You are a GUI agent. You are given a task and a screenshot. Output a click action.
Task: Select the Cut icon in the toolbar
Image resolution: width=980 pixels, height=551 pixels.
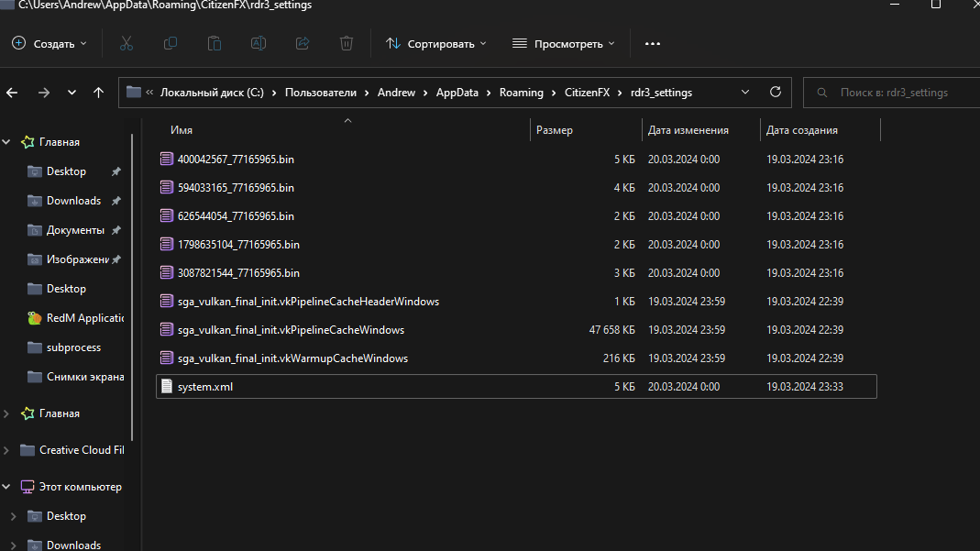tap(127, 43)
